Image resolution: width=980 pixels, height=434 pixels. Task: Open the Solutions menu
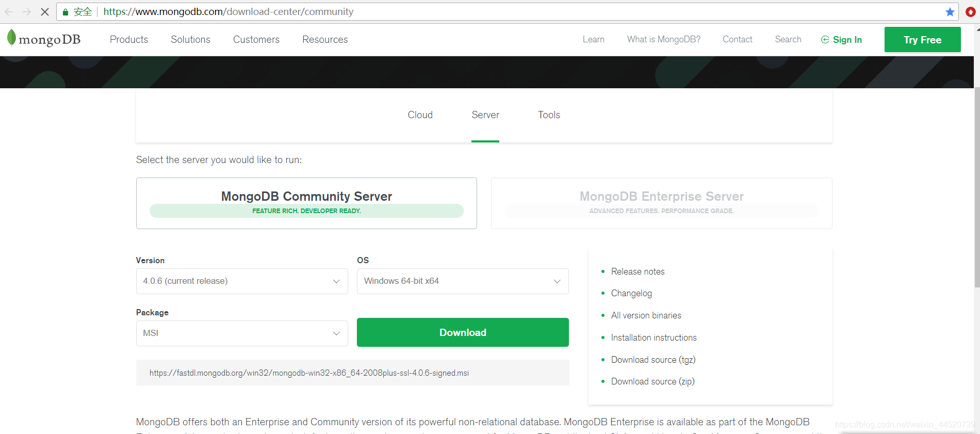click(x=190, y=40)
